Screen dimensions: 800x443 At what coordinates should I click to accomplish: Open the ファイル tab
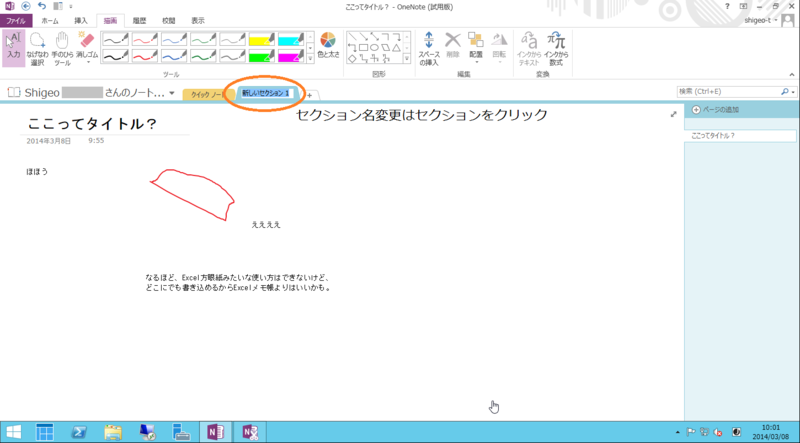[16, 21]
